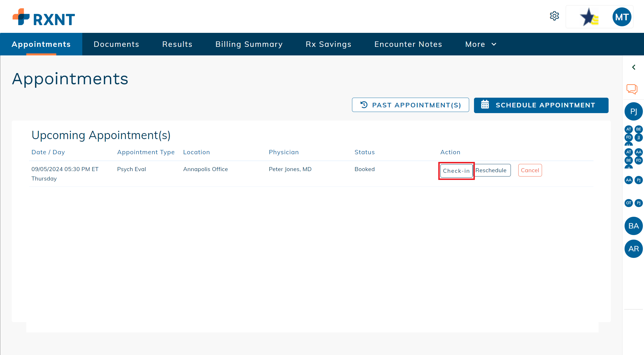Image resolution: width=644 pixels, height=355 pixels.
Task: Click the Schedule Appointment button
Action: point(541,105)
